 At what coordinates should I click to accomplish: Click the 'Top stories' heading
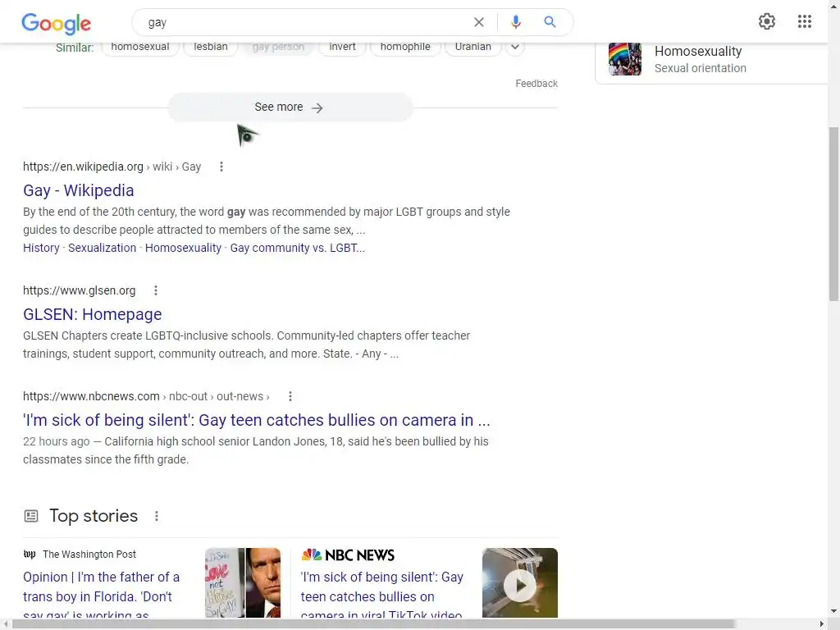pos(94,516)
